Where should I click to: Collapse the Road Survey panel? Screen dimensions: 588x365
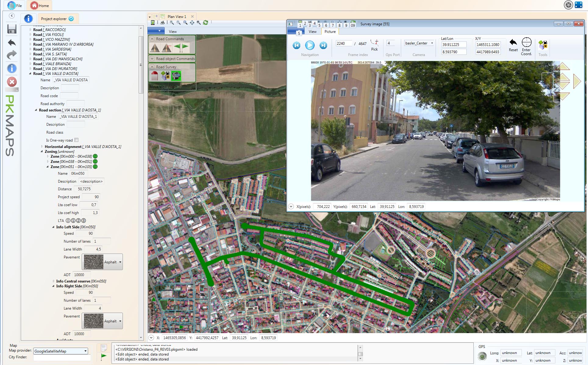pos(152,67)
